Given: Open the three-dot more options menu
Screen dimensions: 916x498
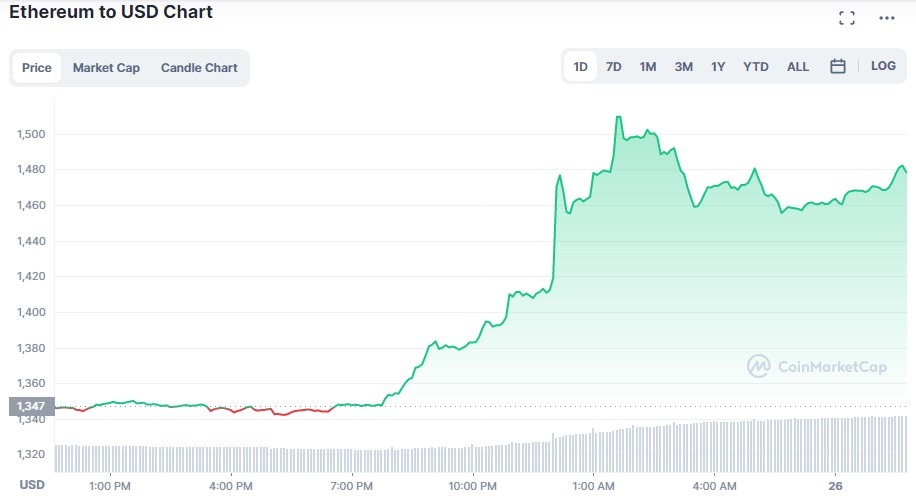Looking at the screenshot, I should pyautogui.click(x=887, y=18).
